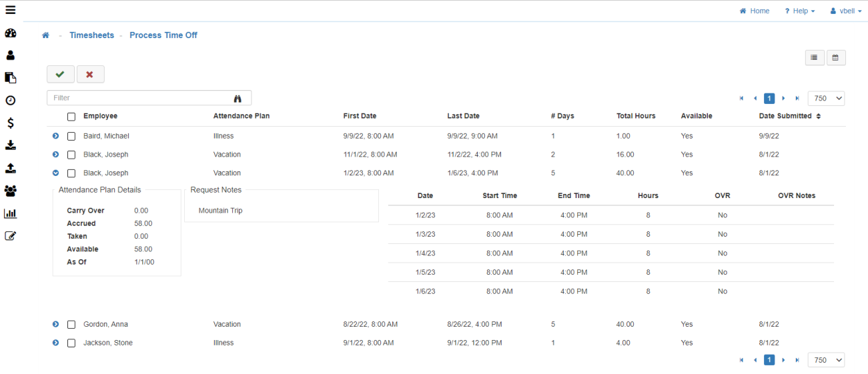This screenshot has height=374, width=868.
Task: Open the top 750 page size dropdown
Action: click(x=826, y=98)
